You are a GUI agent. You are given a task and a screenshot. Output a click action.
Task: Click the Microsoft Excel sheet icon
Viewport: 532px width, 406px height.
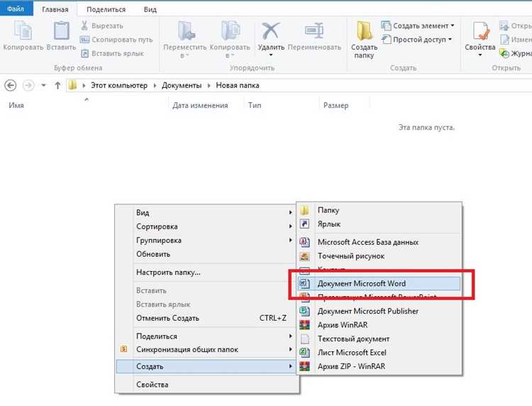305,352
